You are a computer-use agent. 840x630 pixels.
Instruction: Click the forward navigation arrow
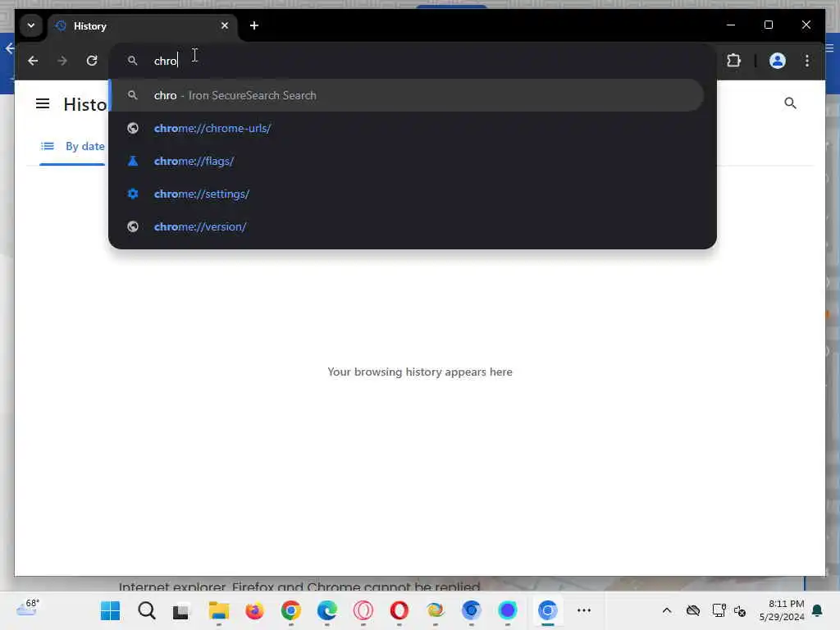(62, 61)
